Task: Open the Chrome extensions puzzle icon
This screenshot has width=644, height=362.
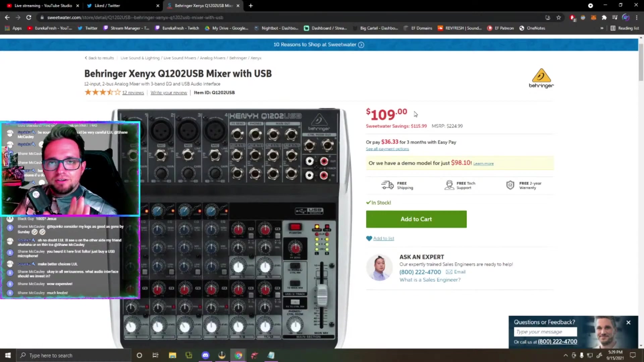Action: coord(604,17)
